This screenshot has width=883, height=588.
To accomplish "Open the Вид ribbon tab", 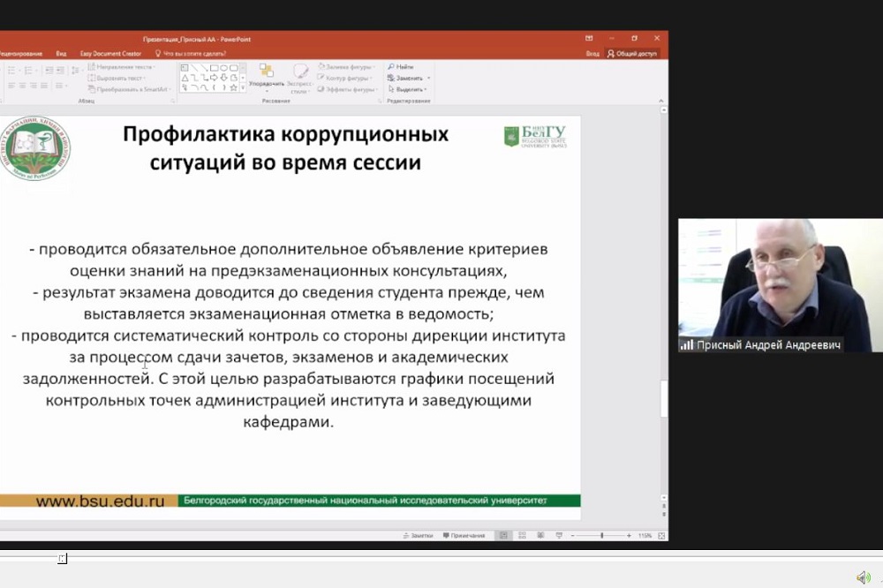I will (61, 53).
